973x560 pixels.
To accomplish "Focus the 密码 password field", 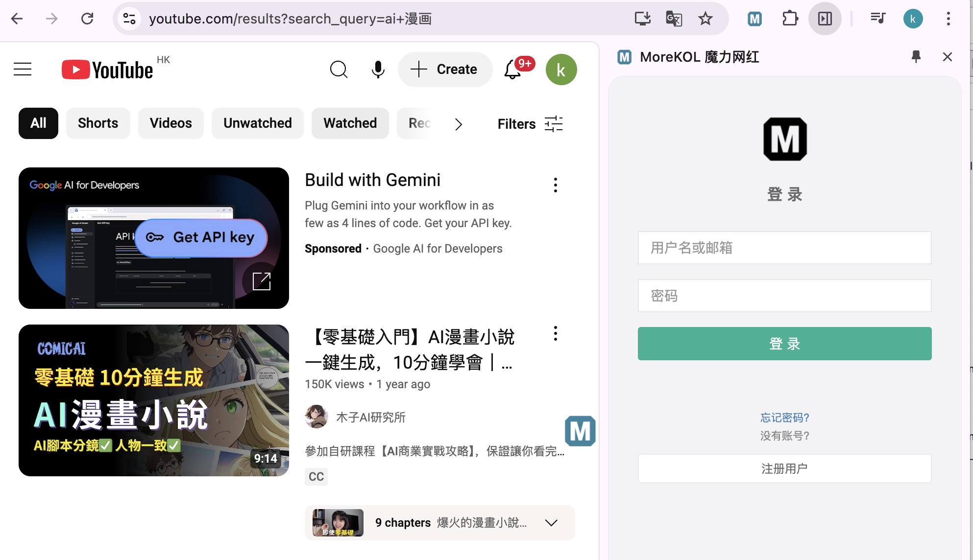I will tap(784, 296).
